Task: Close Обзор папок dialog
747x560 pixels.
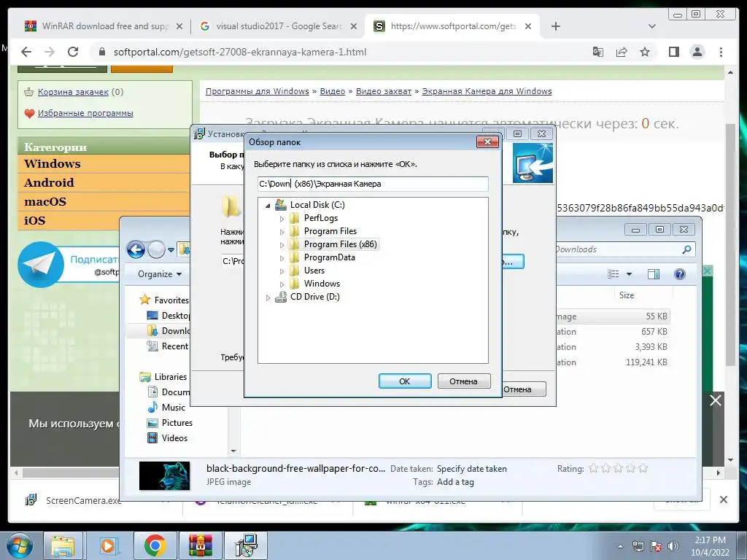Action: click(x=487, y=141)
